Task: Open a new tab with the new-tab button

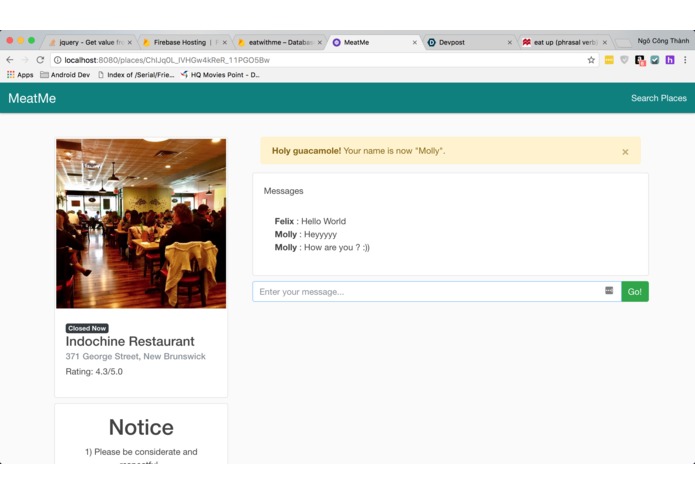Action: coord(623,43)
